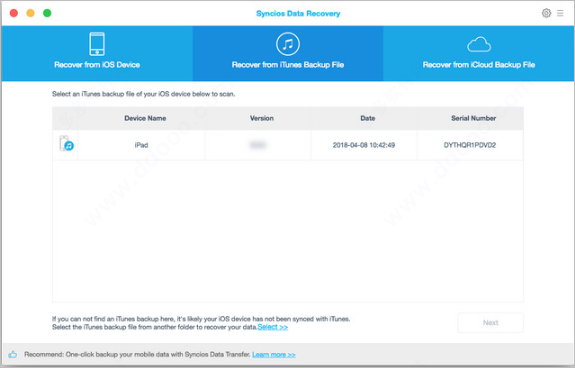Select the 2018-04-08 10:42:49 date cell
The height and width of the screenshot is (368, 575).
364,145
